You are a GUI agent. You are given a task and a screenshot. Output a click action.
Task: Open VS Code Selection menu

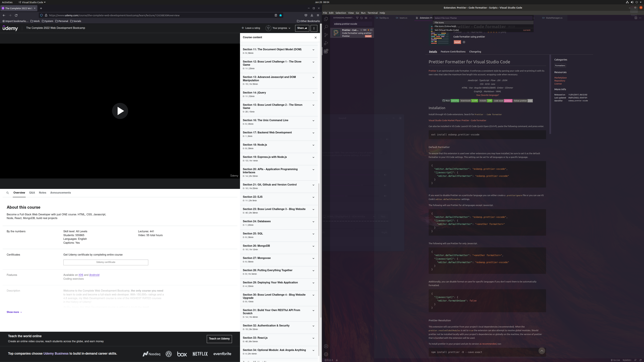point(340,13)
